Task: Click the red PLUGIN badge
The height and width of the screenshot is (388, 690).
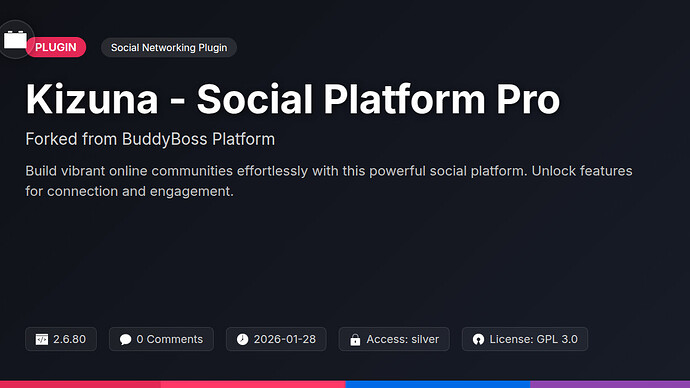Action: [x=56, y=47]
